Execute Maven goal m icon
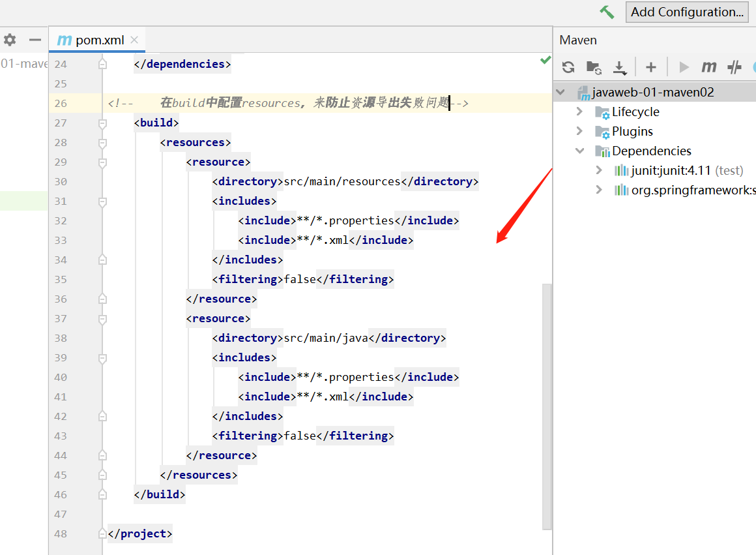The height and width of the screenshot is (555, 756). click(x=709, y=67)
